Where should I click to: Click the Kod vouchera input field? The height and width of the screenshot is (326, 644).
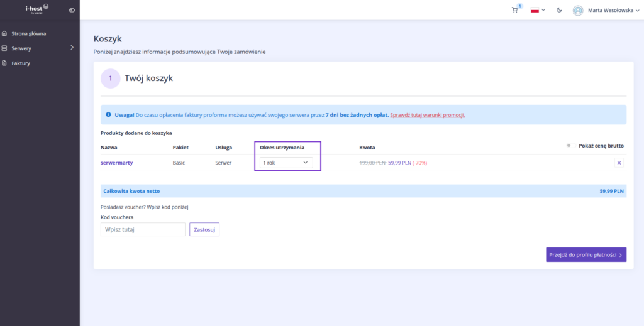(143, 229)
